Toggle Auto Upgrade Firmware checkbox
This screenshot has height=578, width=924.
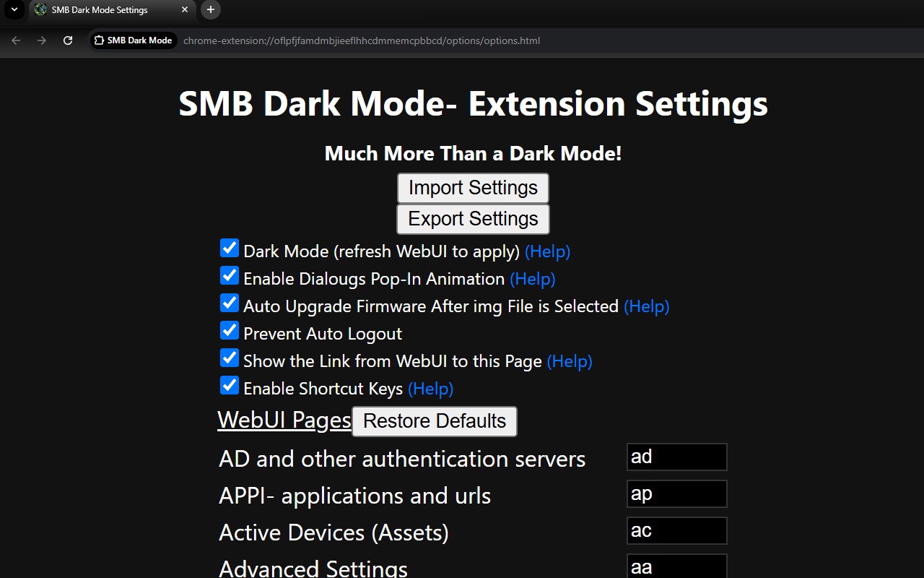coord(230,303)
